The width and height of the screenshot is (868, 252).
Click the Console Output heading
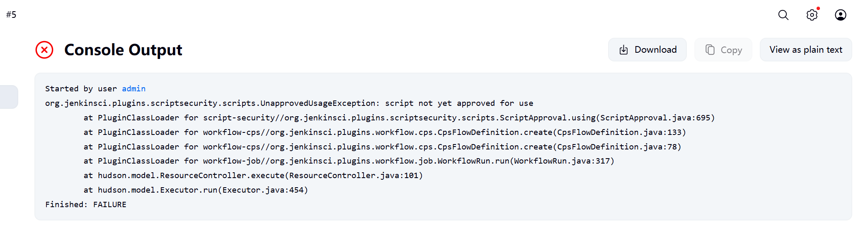pyautogui.click(x=123, y=50)
